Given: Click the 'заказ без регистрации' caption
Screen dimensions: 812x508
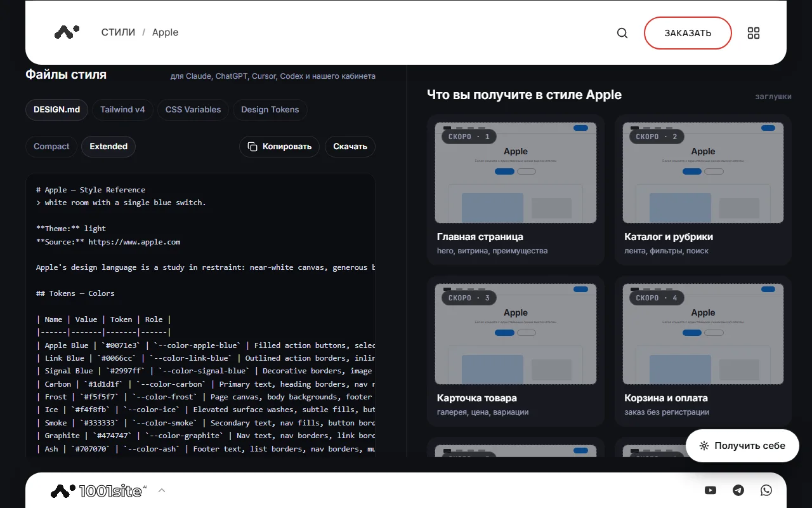Looking at the screenshot, I should click(667, 412).
